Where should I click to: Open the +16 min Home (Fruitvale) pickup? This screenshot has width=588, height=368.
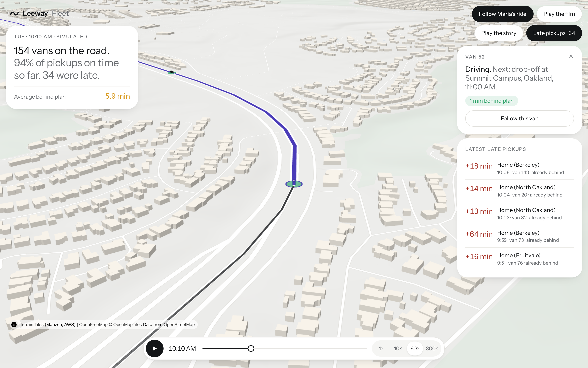click(519, 259)
